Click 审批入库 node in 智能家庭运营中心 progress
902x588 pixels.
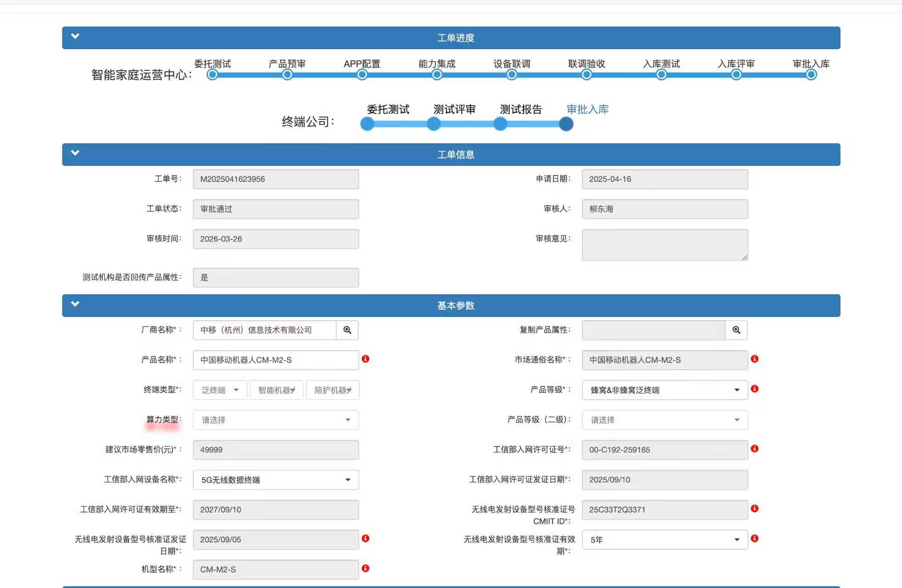[x=811, y=74]
